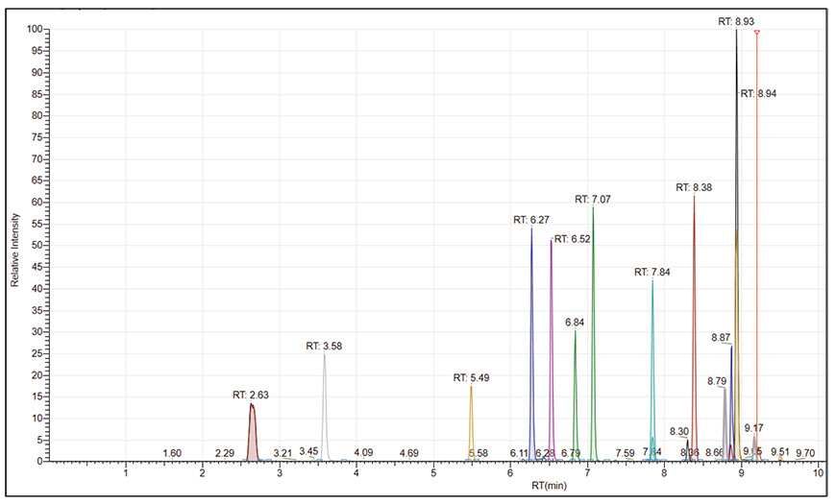The height and width of the screenshot is (504, 836).
Task: Select the RT: 7.07 peak label
Action: click(593, 199)
